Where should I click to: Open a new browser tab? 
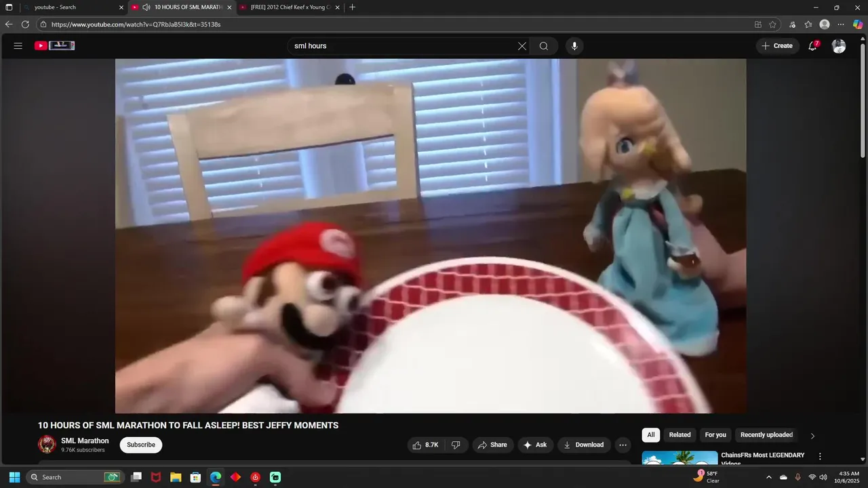(x=352, y=7)
